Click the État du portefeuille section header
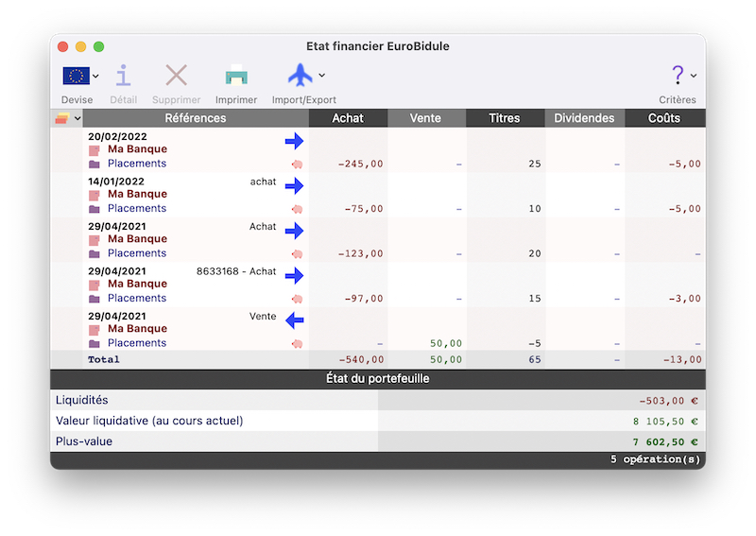 377,379
